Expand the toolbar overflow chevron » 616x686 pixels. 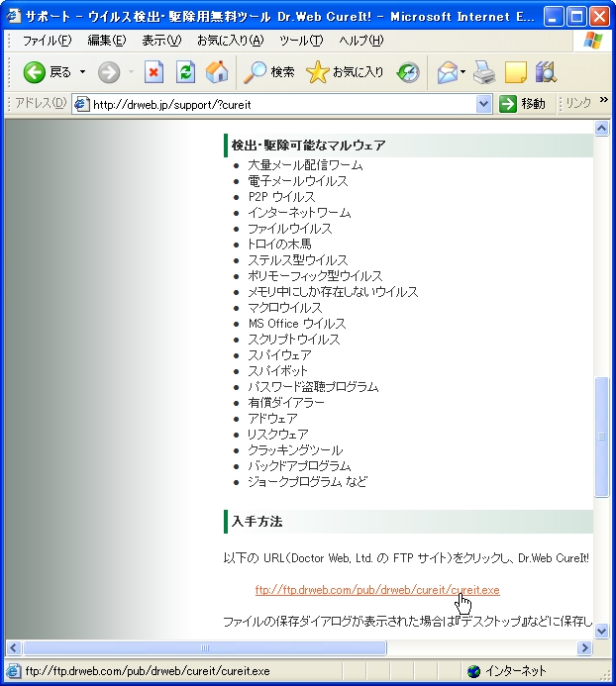tap(604, 100)
